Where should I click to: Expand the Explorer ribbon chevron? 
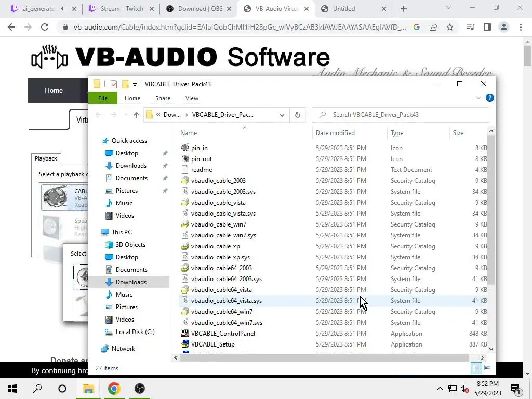coord(478,98)
